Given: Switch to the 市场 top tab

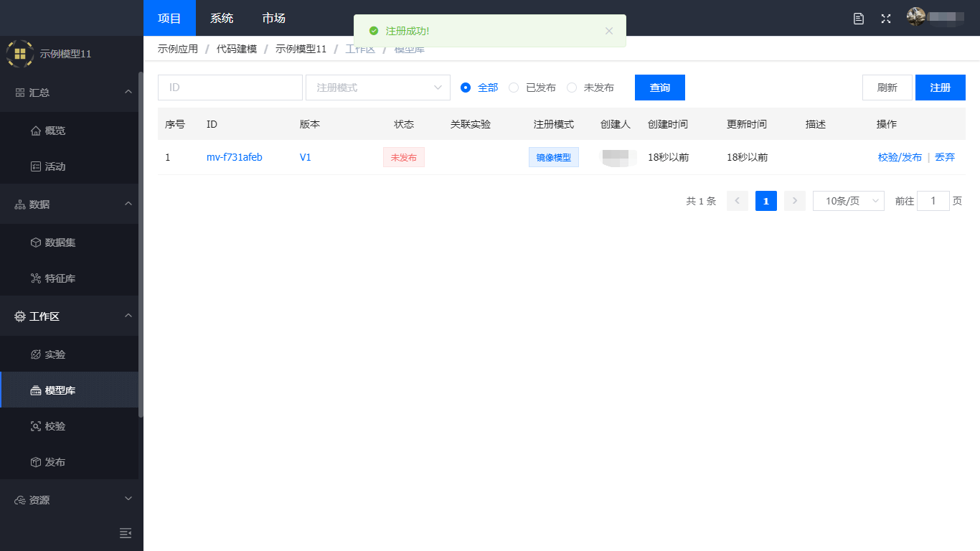Looking at the screenshot, I should pyautogui.click(x=273, y=19).
